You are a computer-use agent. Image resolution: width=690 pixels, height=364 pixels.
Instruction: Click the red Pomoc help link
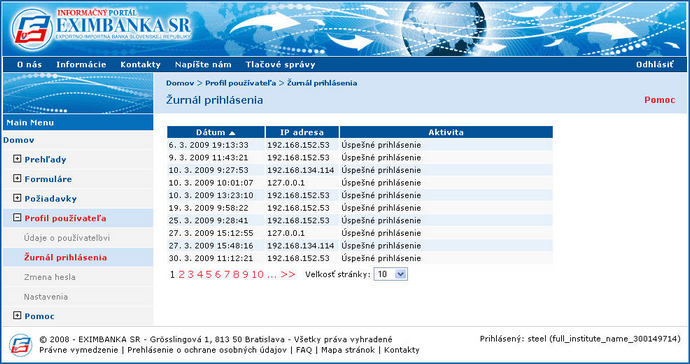(x=660, y=100)
